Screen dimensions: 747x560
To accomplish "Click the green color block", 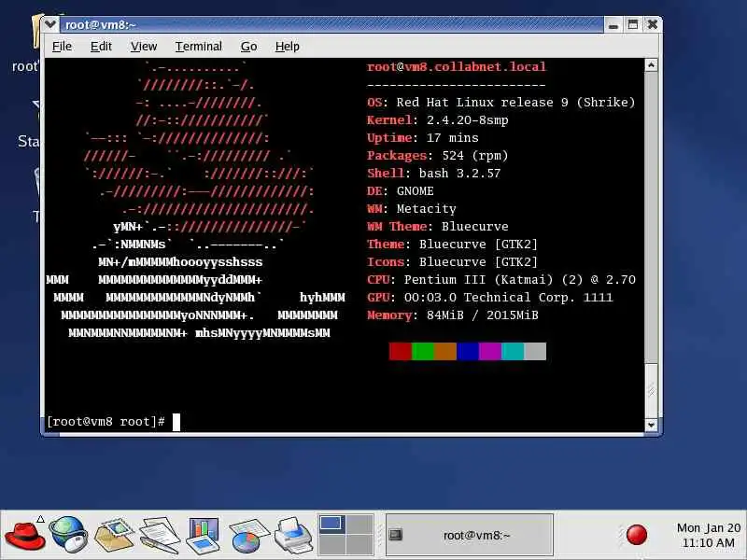I will [423, 352].
